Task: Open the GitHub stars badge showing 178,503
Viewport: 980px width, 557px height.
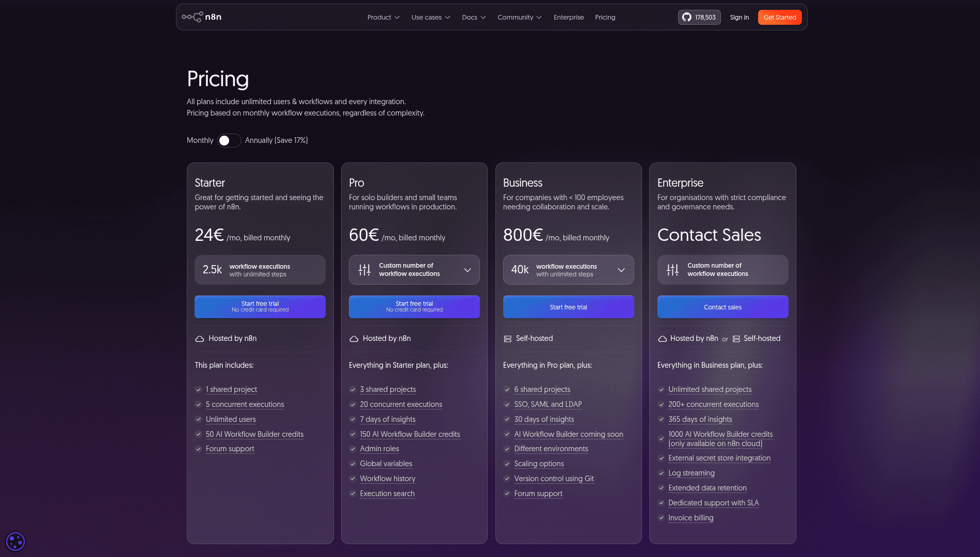Action: (699, 17)
